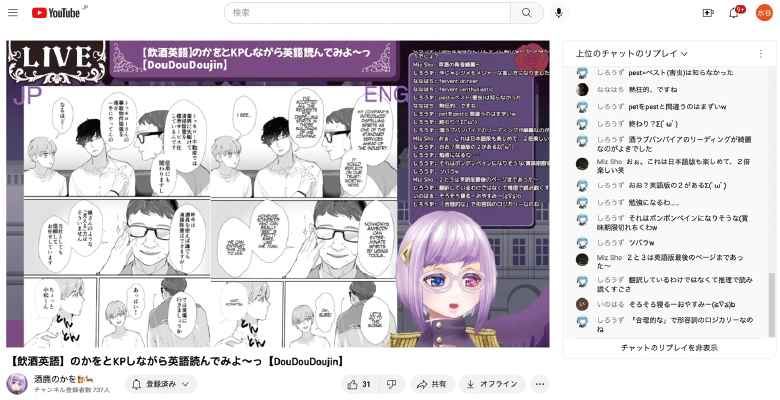Screen dimensions: 780x400
Task: Click the オフライン download button
Action: (492, 384)
